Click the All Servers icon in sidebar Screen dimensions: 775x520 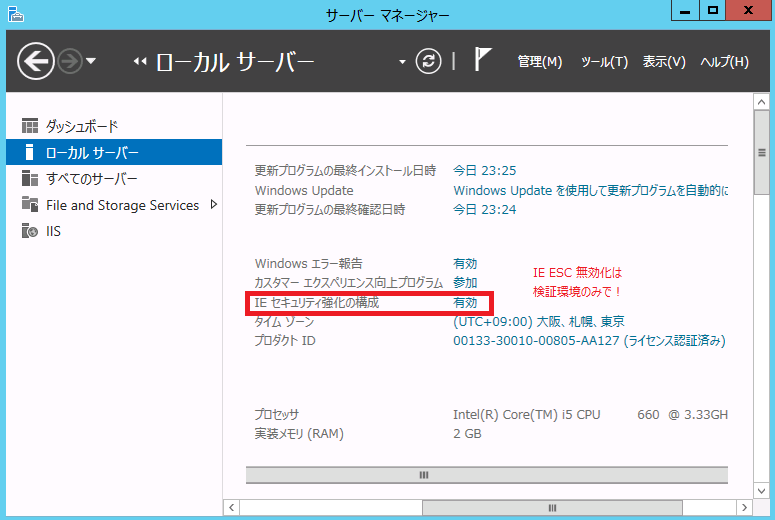[x=30, y=179]
